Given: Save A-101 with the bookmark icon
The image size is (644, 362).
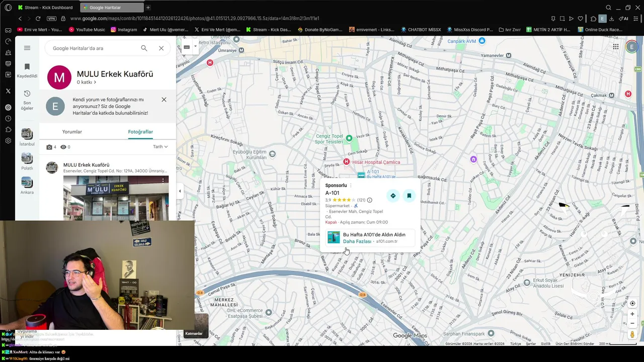Looking at the screenshot, I should (x=409, y=196).
